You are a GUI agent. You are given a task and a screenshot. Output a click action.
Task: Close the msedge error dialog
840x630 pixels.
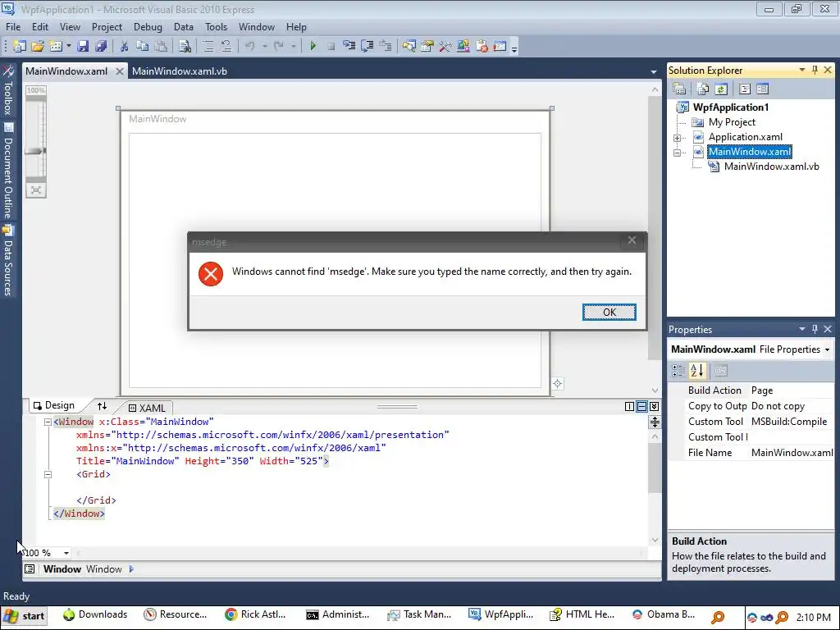click(x=632, y=240)
